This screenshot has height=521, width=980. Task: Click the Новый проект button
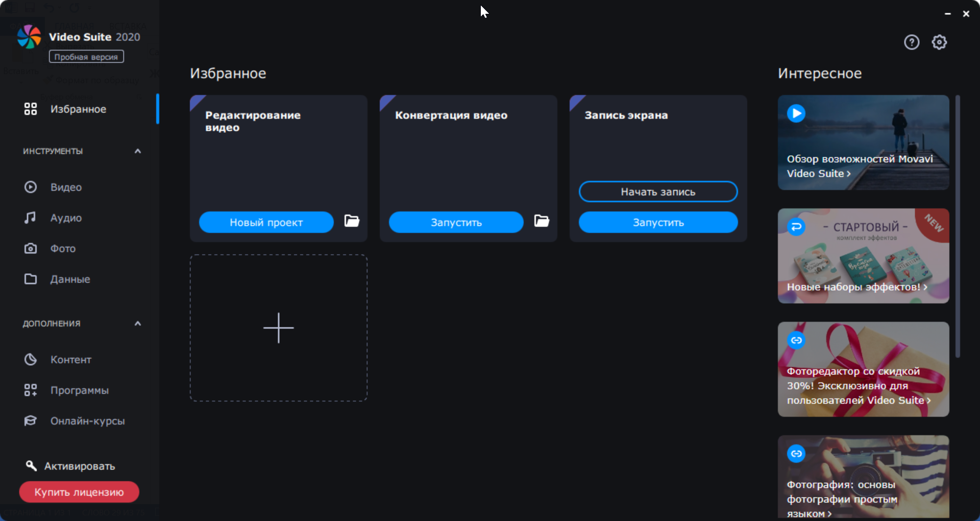click(x=266, y=222)
